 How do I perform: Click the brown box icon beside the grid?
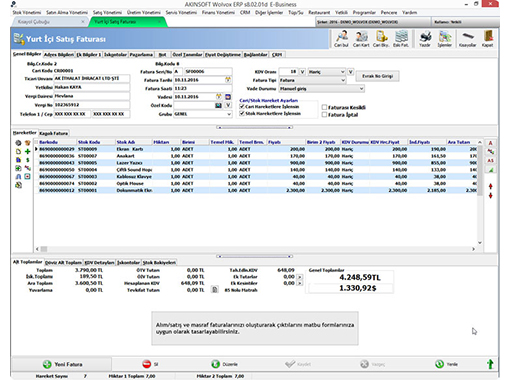tap(27, 143)
